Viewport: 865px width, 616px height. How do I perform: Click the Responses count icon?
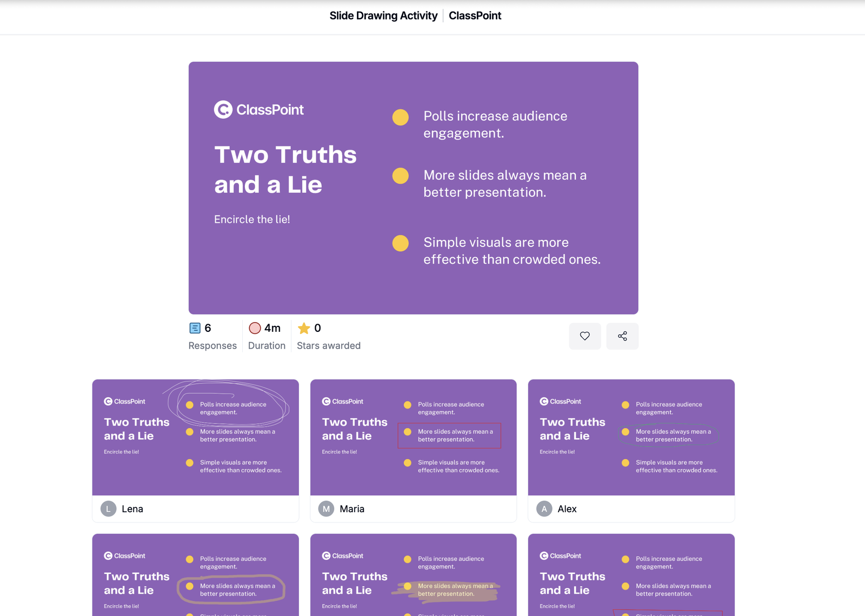(x=195, y=328)
